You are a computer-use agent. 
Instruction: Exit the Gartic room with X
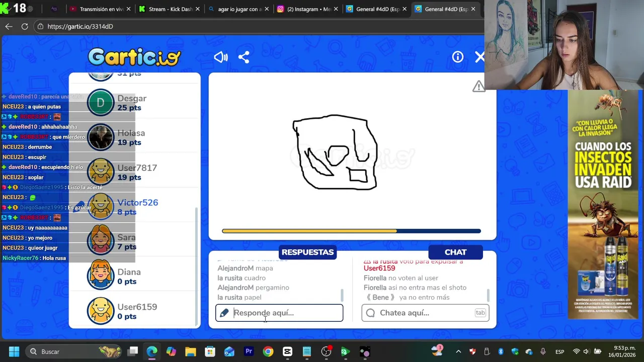point(479,57)
